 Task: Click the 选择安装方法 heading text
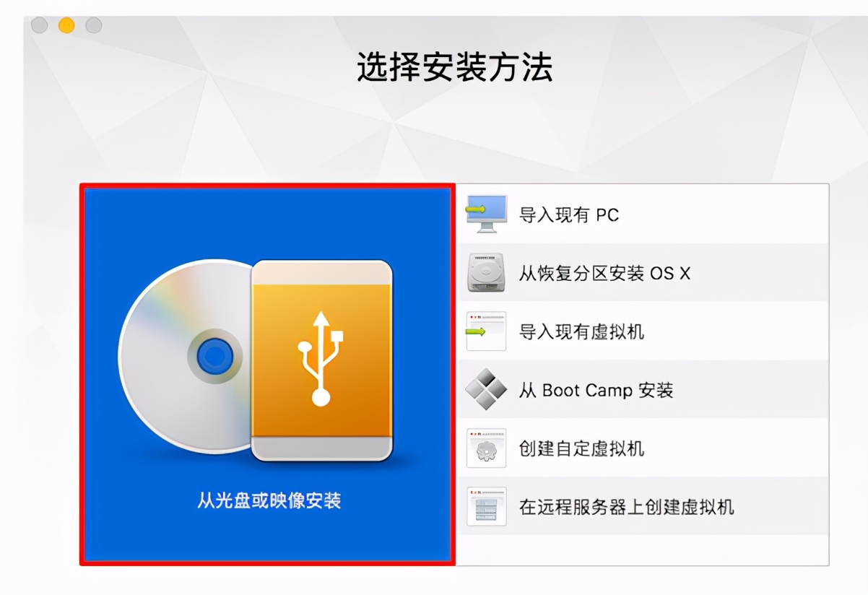click(x=455, y=67)
